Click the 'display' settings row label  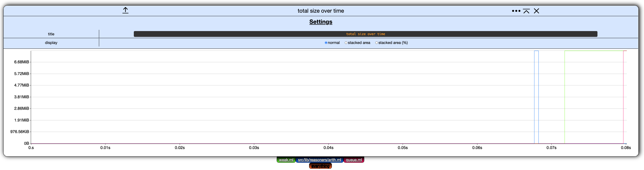51,43
